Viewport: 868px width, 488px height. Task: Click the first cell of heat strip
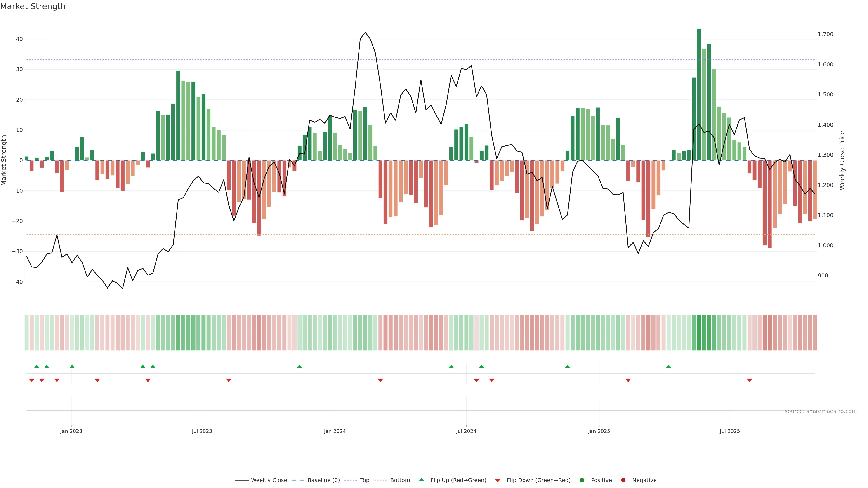point(27,333)
